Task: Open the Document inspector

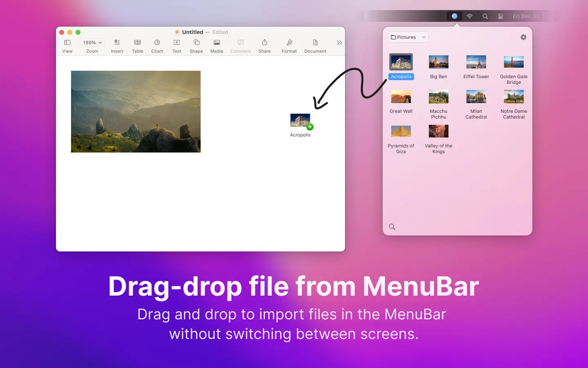Action: pos(315,43)
